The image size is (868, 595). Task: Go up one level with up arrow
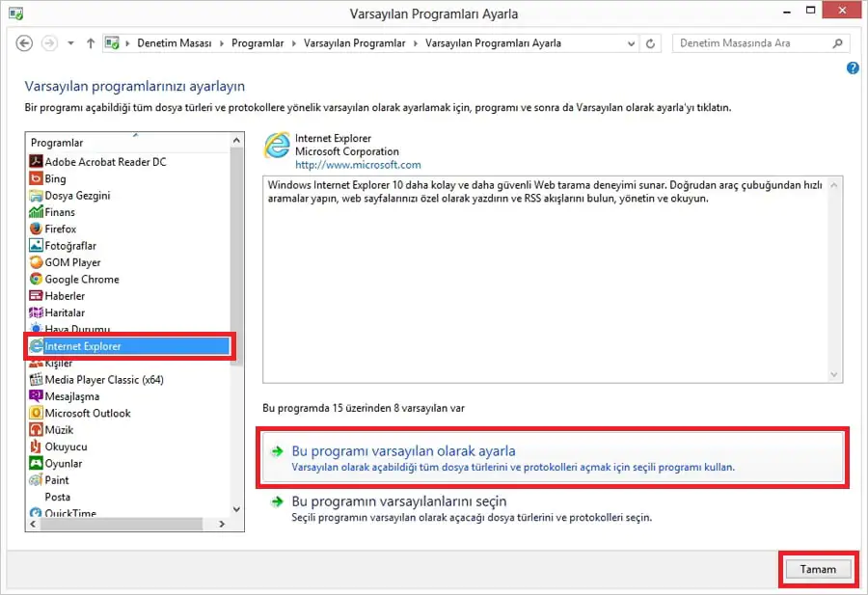point(91,43)
